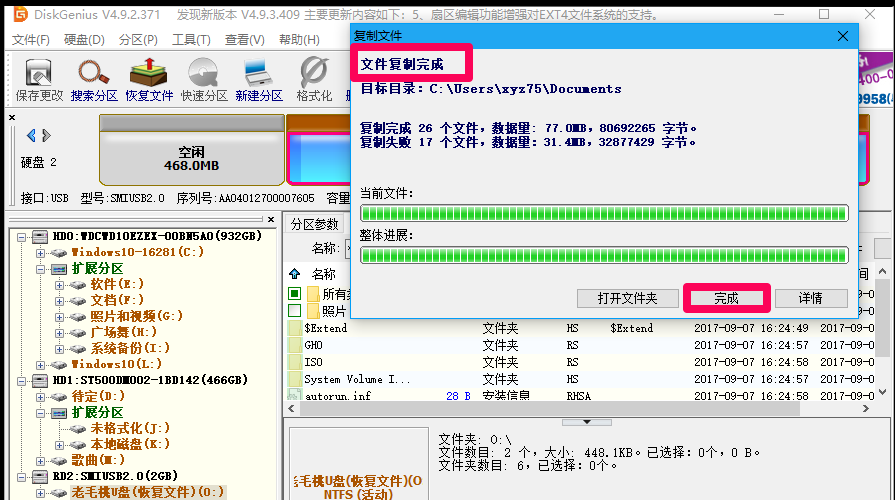Click the 打开文件夹 button in the dialog
The height and width of the screenshot is (500, 895).
(x=627, y=298)
